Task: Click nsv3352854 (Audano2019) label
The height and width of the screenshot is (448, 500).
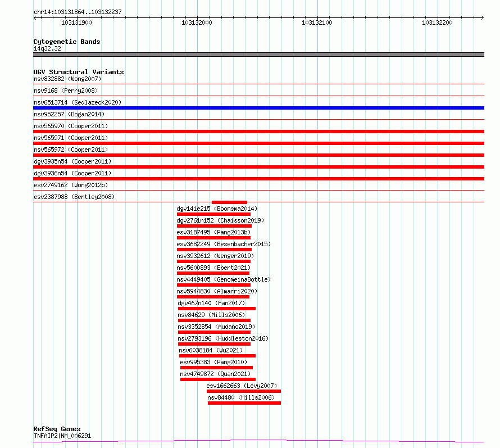Action: [216, 327]
